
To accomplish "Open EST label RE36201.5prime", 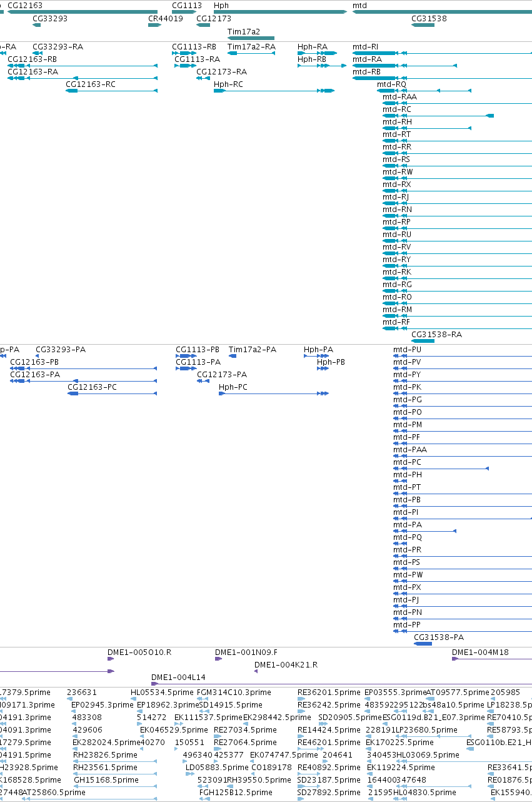I will point(329,693).
